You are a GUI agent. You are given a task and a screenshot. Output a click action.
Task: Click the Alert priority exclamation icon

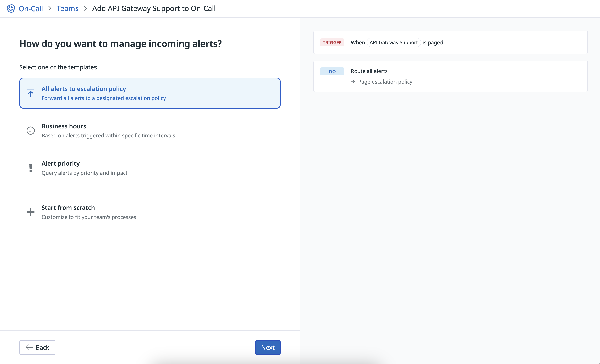(31, 168)
